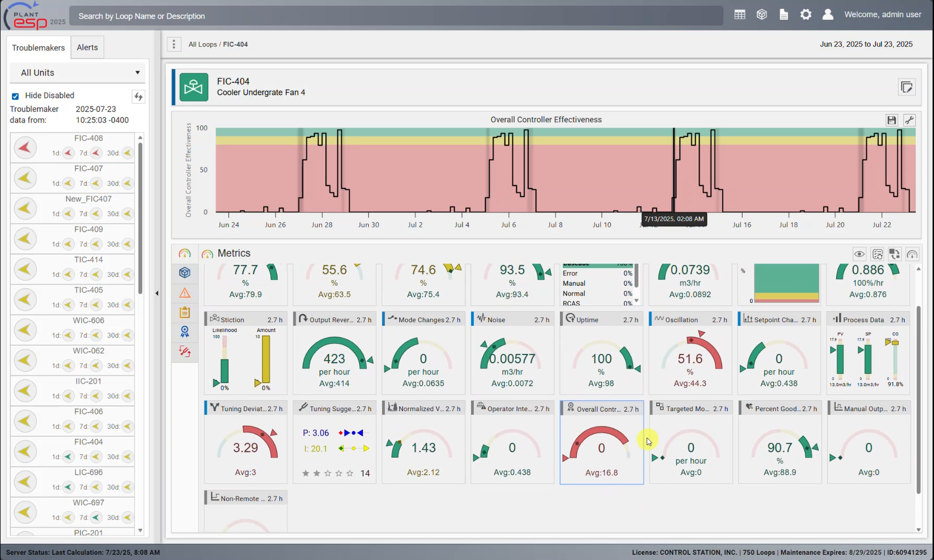934x560 pixels.
Task: Open the Overall Controller Effectiveness metric tile
Action: point(602,442)
